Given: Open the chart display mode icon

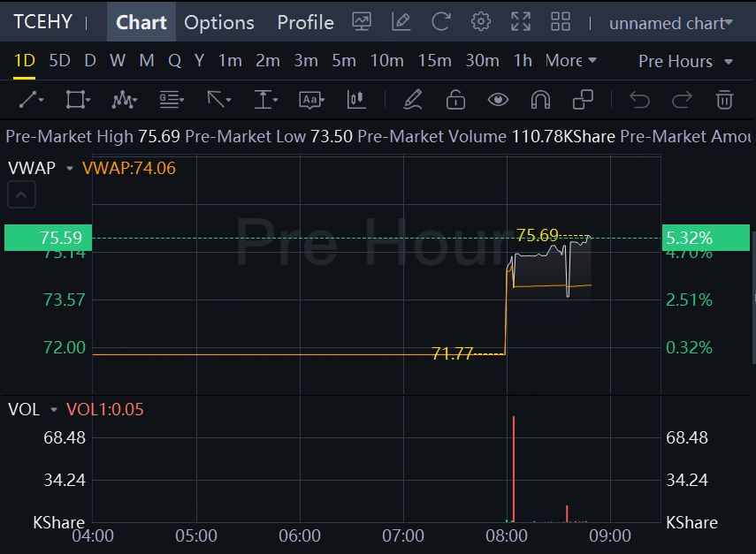Looking at the screenshot, I should [362, 22].
